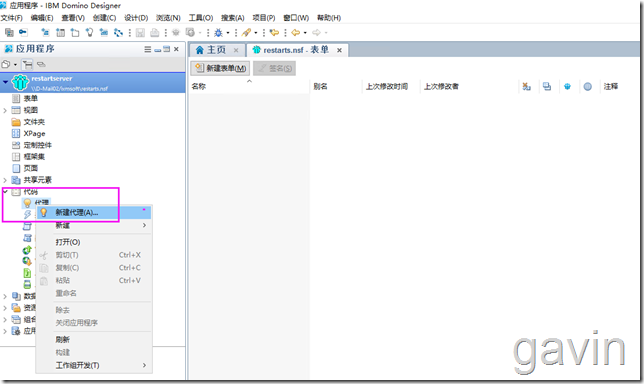Image resolution: width=644 pixels, height=384 pixels.
Task: Click the lightning bolt icon under 代码
Action: coord(28,214)
